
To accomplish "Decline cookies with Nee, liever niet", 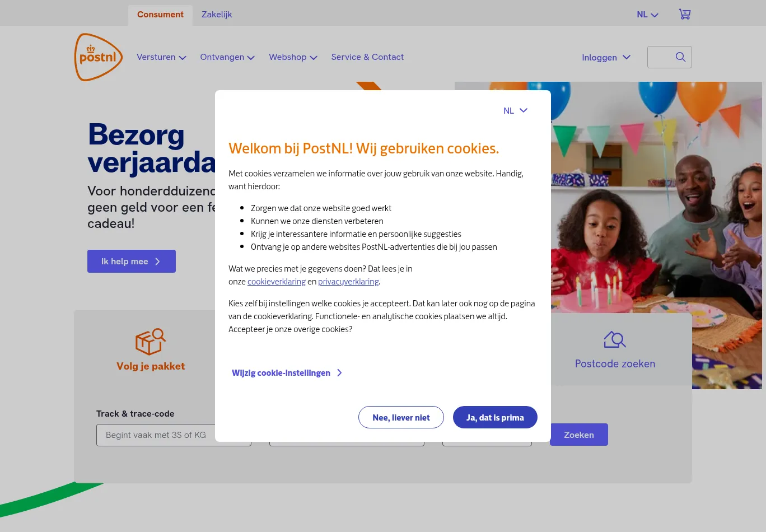I will pyautogui.click(x=401, y=417).
